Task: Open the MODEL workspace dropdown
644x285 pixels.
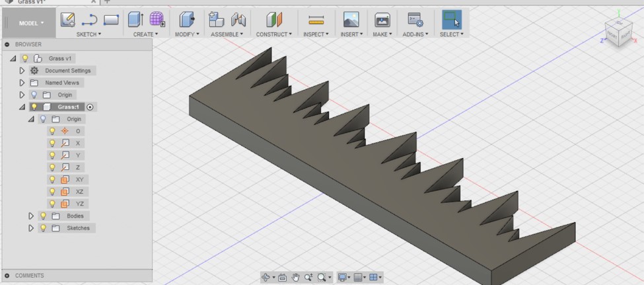Action: pos(31,23)
